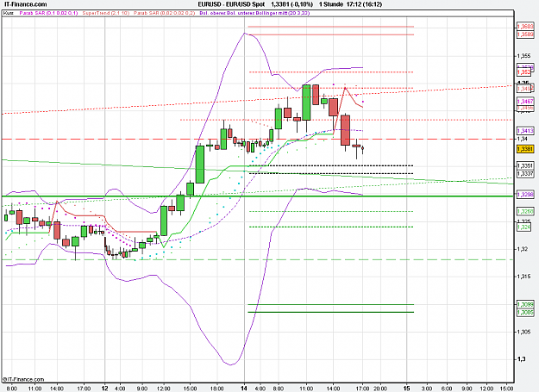This screenshot has height=392, width=539.
Task: Click the EUR/USD Spot chart title
Action: (x=231, y=4)
